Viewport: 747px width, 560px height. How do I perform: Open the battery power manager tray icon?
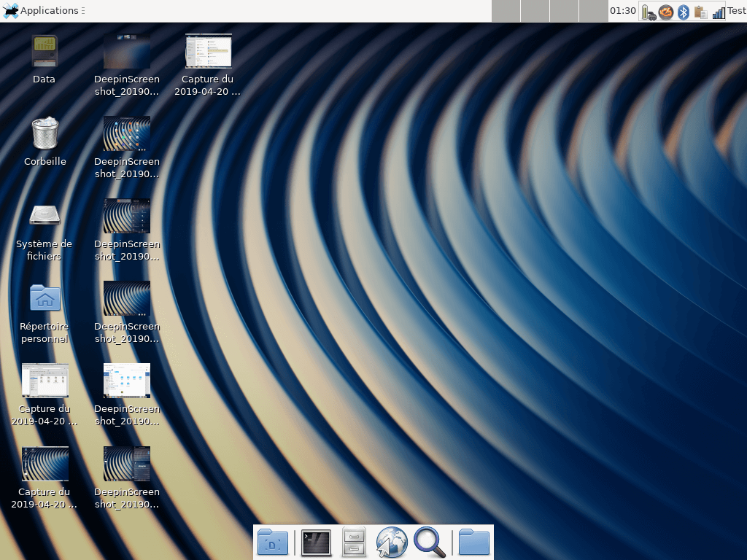tap(649, 12)
